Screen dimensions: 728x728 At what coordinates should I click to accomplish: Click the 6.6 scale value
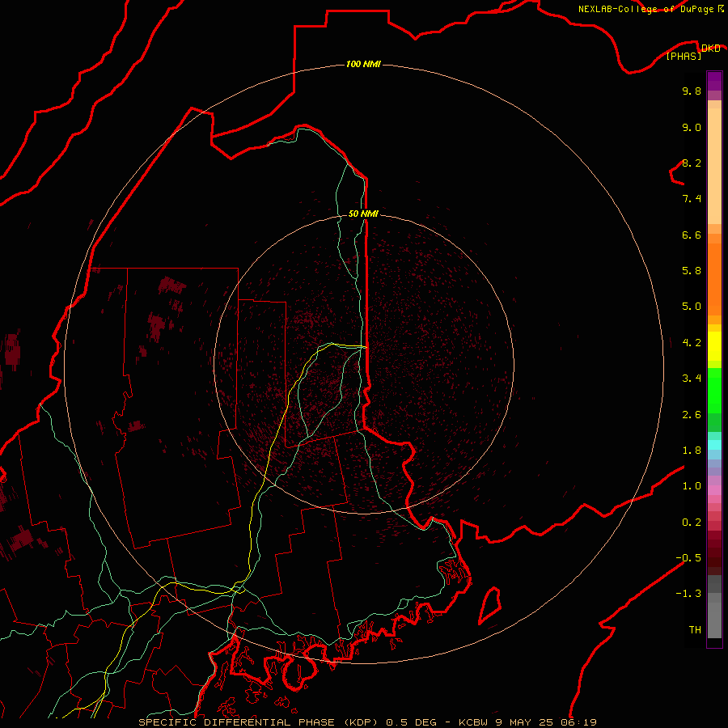[x=692, y=235]
